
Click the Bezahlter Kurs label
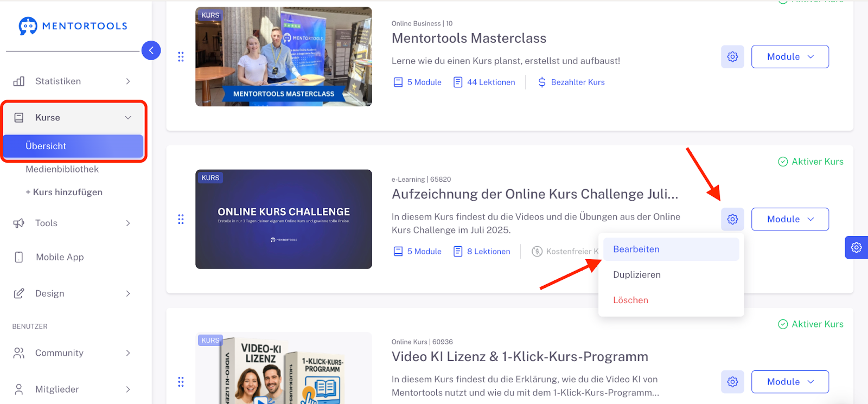pyautogui.click(x=578, y=82)
